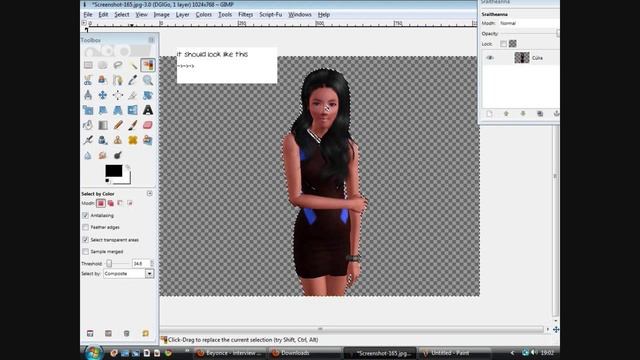Click the Threshold value stepper arrows
Screen dimensions: 640x360
click(152, 264)
